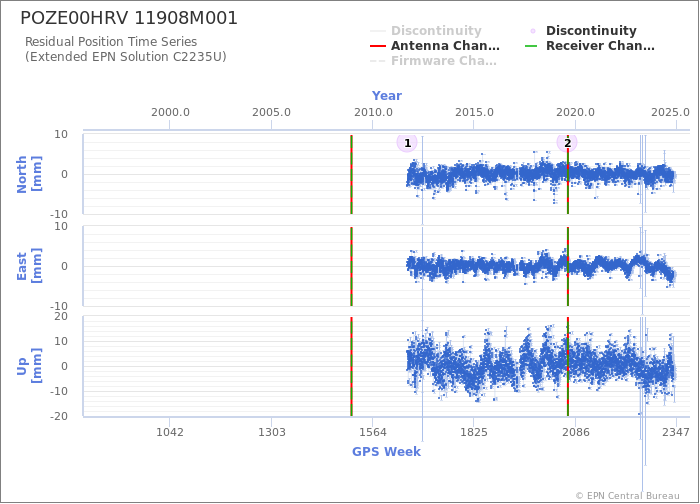Click the 2010.0 year tick label
Image resolution: width=700 pixels, height=504 pixels.
373,112
